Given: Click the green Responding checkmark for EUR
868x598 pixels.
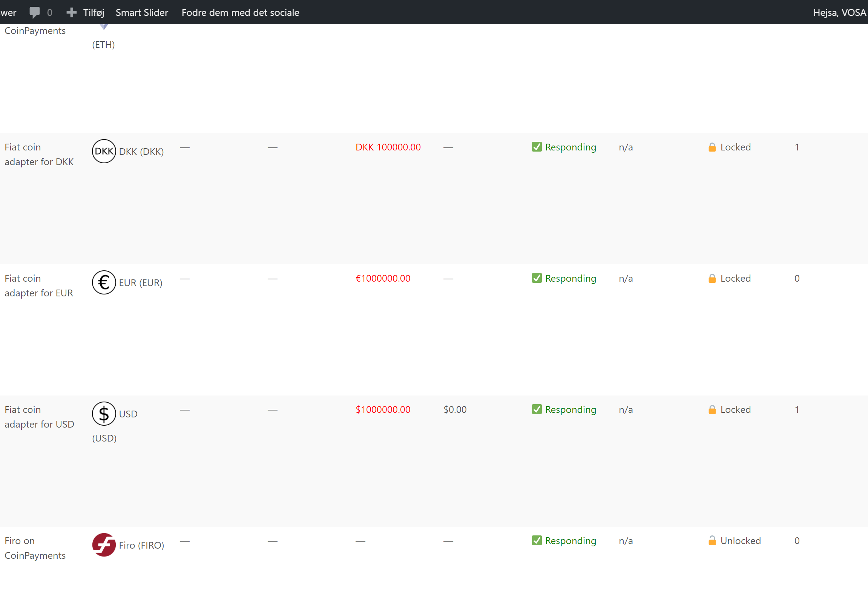Looking at the screenshot, I should point(537,278).
